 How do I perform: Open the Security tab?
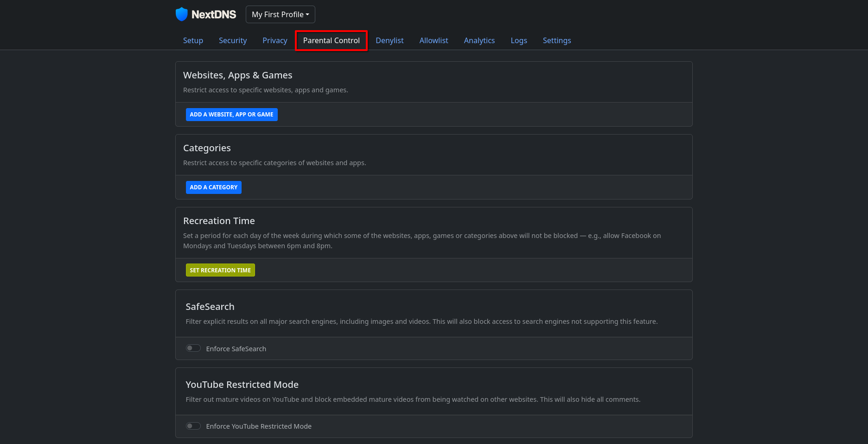click(x=233, y=40)
